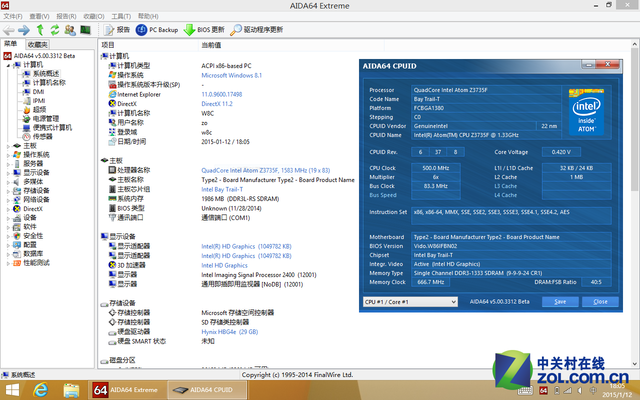This screenshot has height=400, width=640.
Task: Collapse the 计算机 tree node
Action: pos(8,65)
